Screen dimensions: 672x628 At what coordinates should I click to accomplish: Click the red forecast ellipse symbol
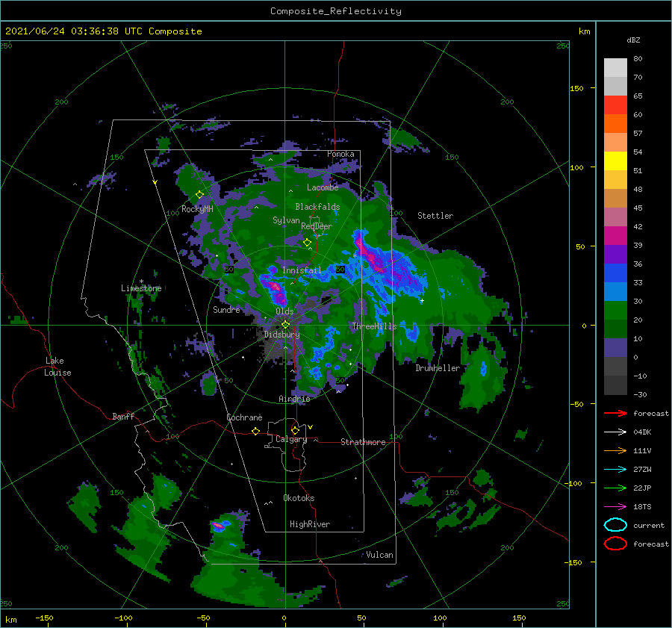click(x=615, y=544)
